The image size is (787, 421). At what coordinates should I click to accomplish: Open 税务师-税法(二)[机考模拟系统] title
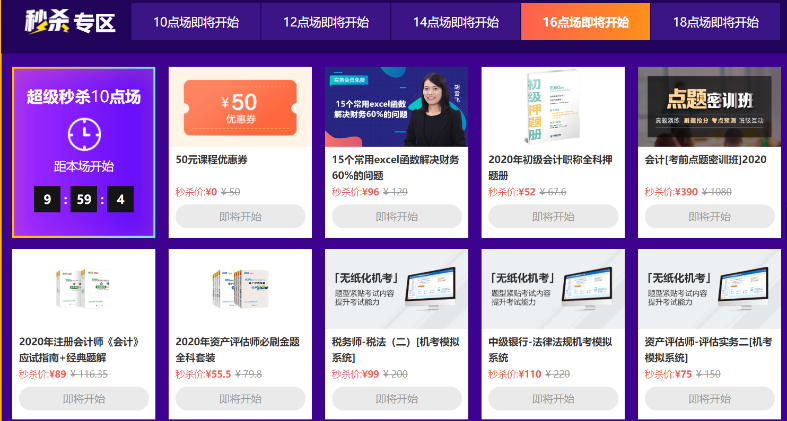point(396,350)
